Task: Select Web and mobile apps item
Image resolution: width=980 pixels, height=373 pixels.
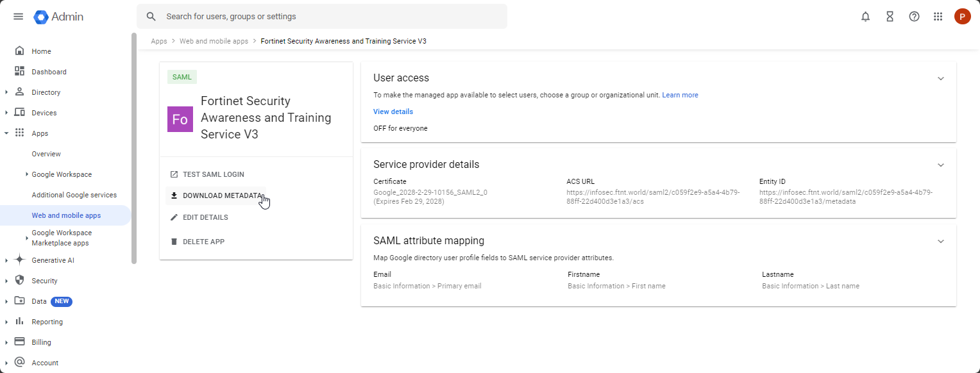Action: (x=65, y=215)
